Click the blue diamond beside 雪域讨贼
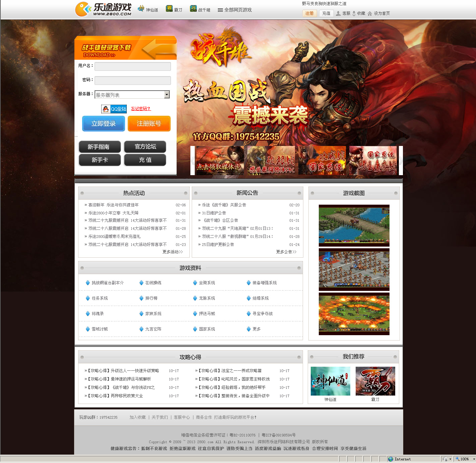476x463 pixels. click(x=88, y=329)
